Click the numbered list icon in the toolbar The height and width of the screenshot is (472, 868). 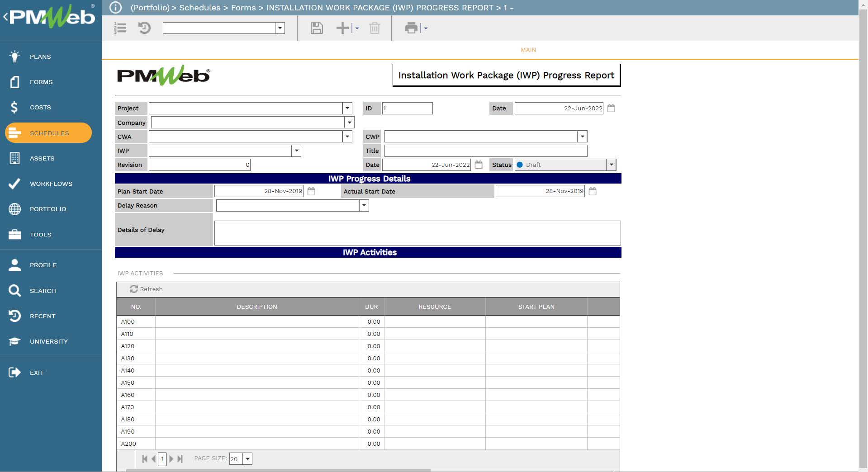(x=120, y=28)
